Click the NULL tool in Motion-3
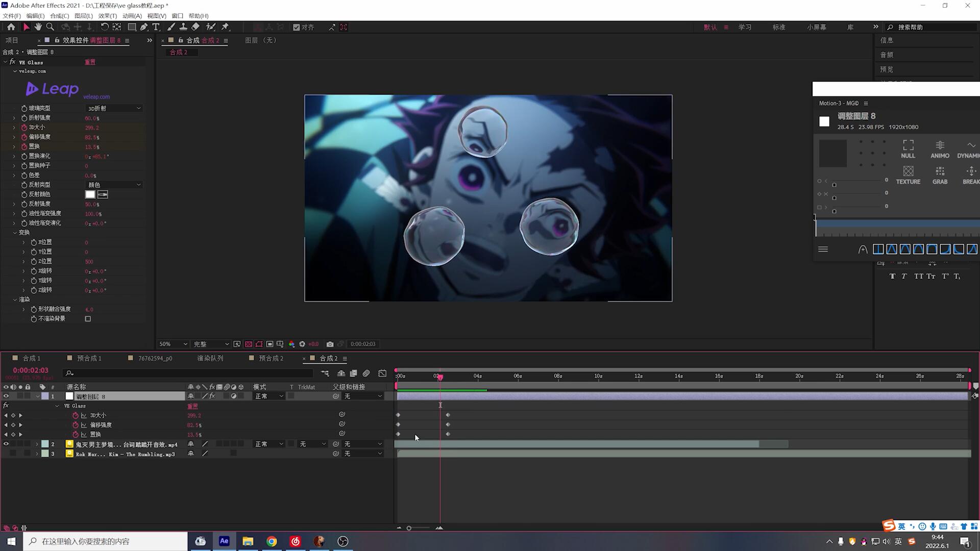Image resolution: width=980 pixels, height=551 pixels. pyautogui.click(x=908, y=149)
